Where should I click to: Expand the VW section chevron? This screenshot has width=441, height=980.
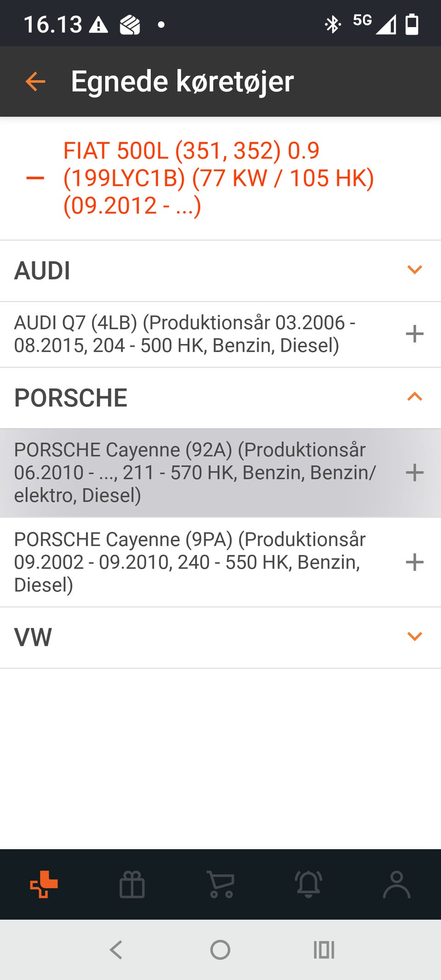pos(414,636)
